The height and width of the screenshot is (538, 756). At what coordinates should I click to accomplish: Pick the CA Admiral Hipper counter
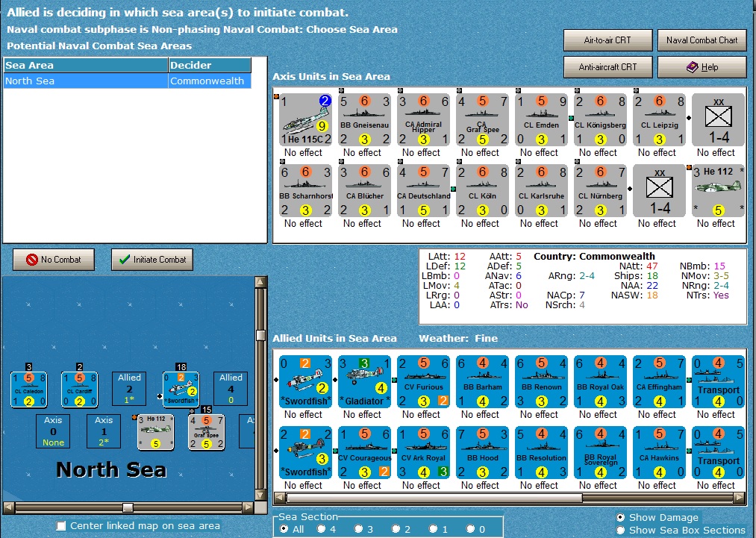click(x=423, y=119)
